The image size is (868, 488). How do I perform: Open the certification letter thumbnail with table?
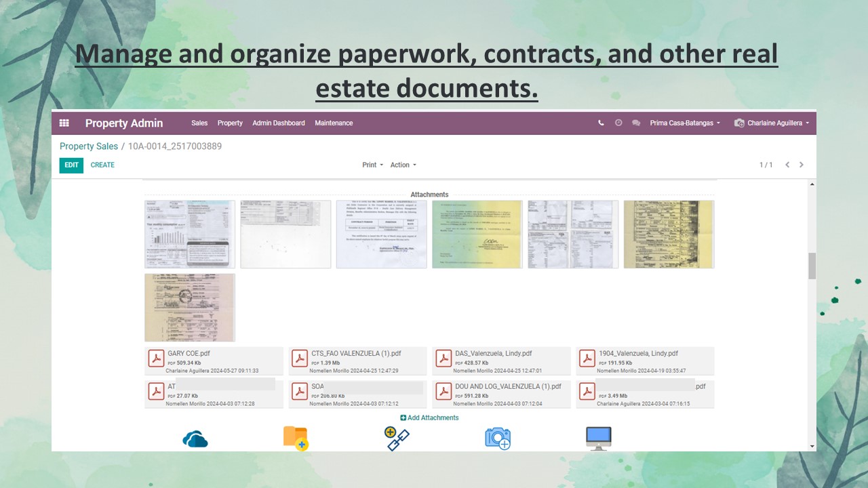[382, 234]
